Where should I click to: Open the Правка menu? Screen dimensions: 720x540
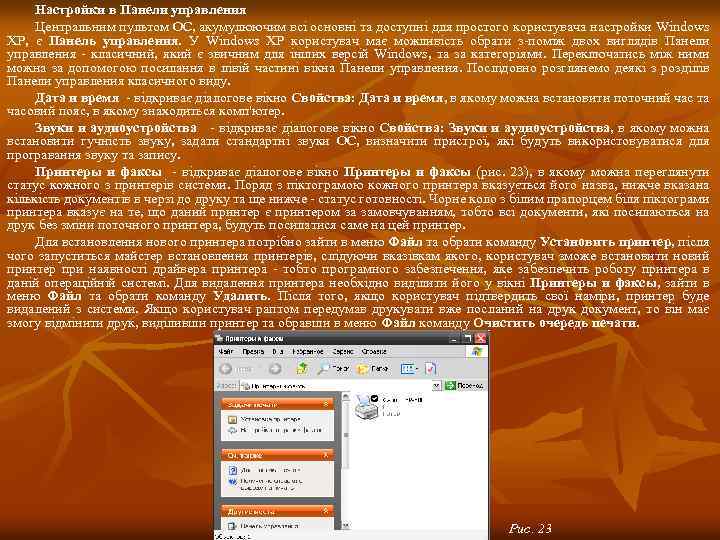253,351
